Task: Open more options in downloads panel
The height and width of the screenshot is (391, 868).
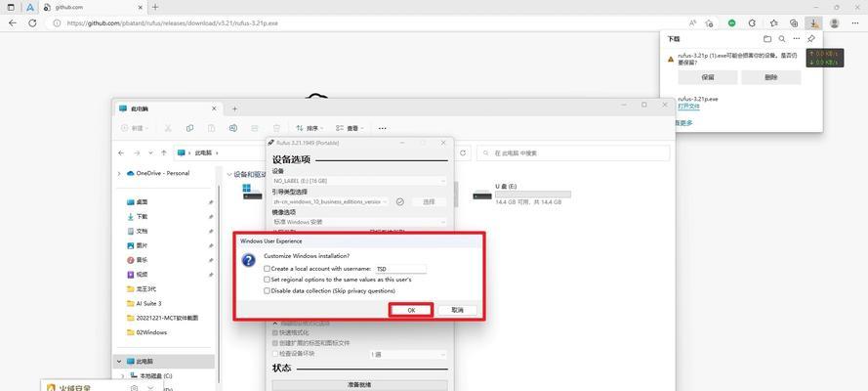Action: point(797,39)
